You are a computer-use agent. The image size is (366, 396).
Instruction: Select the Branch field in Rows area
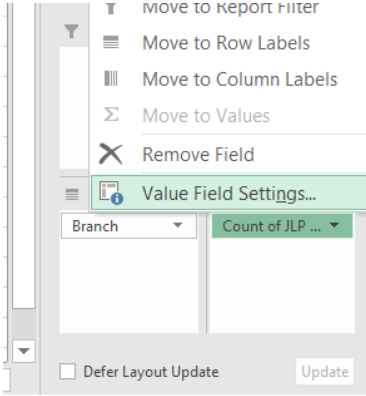point(129,226)
